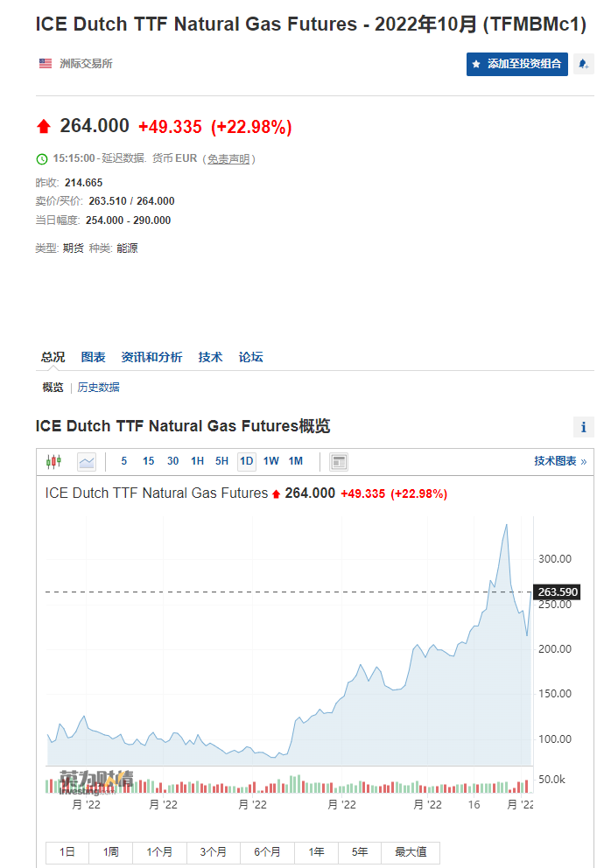The height and width of the screenshot is (868, 611).
Task: Open the chart news panel icon
Action: pos(339,461)
